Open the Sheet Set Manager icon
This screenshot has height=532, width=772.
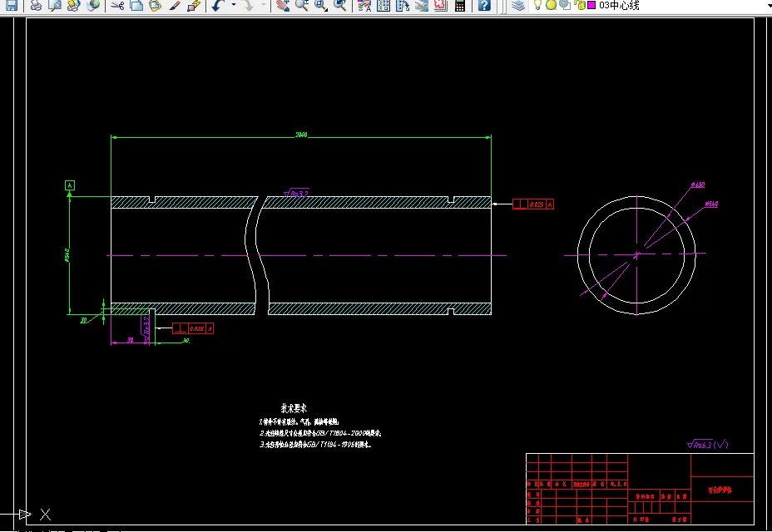point(422,6)
